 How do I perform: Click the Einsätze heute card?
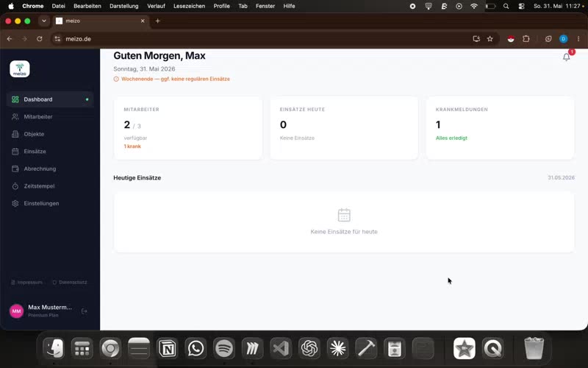[344, 128]
